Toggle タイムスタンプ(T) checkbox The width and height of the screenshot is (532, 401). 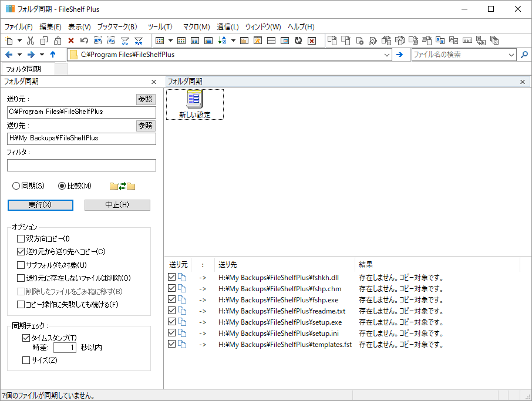click(26, 338)
